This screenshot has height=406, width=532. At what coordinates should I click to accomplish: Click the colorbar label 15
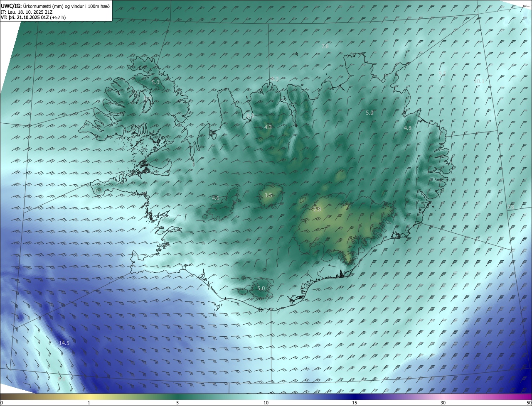(355, 403)
